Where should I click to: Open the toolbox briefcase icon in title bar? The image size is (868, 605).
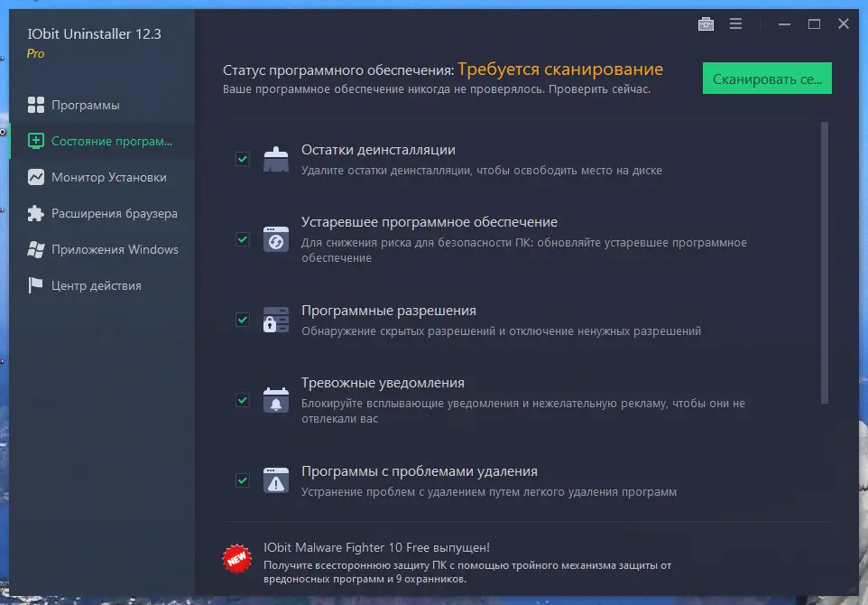[x=706, y=23]
